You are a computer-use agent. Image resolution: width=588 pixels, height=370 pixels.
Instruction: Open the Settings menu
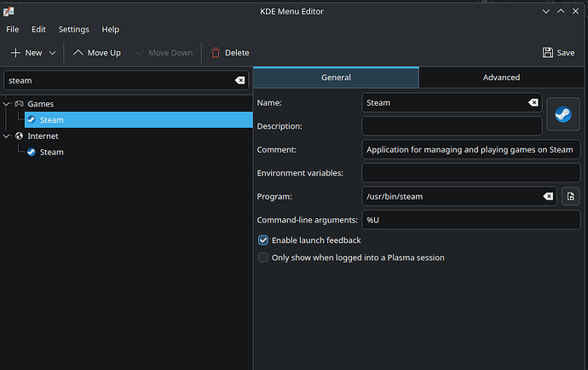(x=73, y=29)
